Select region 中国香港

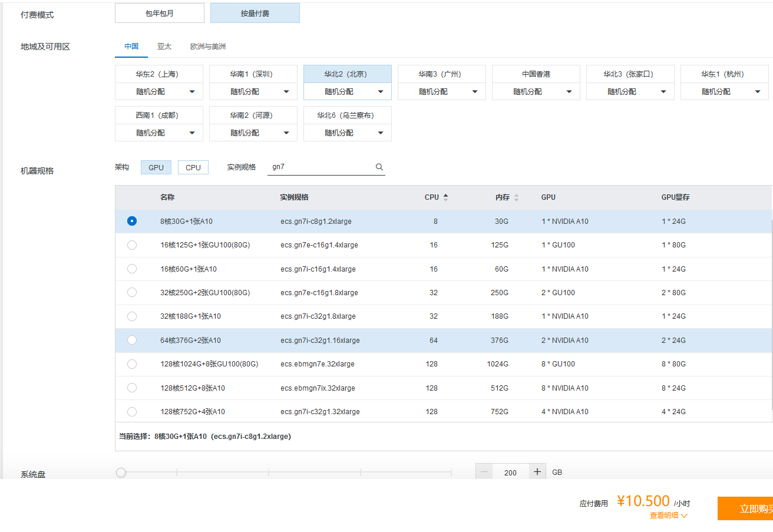click(x=536, y=74)
